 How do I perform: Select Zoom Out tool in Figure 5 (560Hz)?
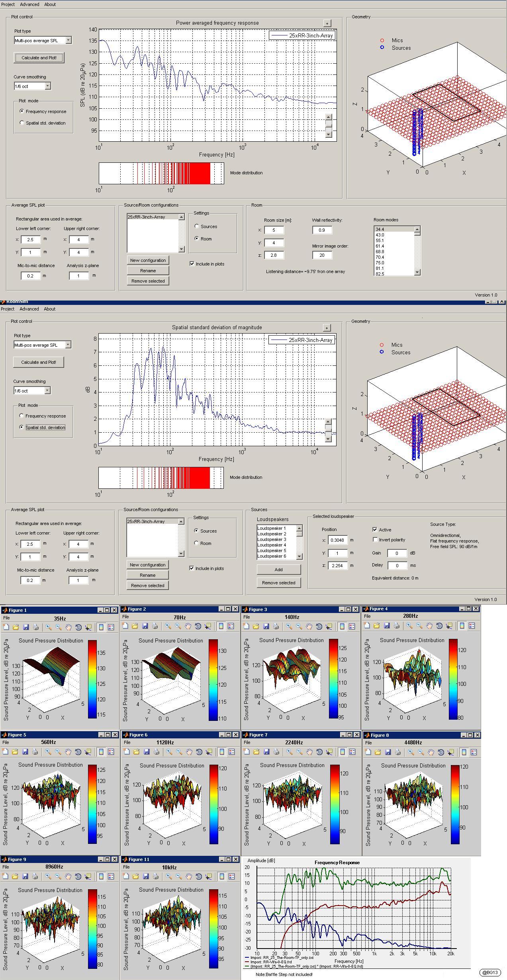[x=58, y=752]
